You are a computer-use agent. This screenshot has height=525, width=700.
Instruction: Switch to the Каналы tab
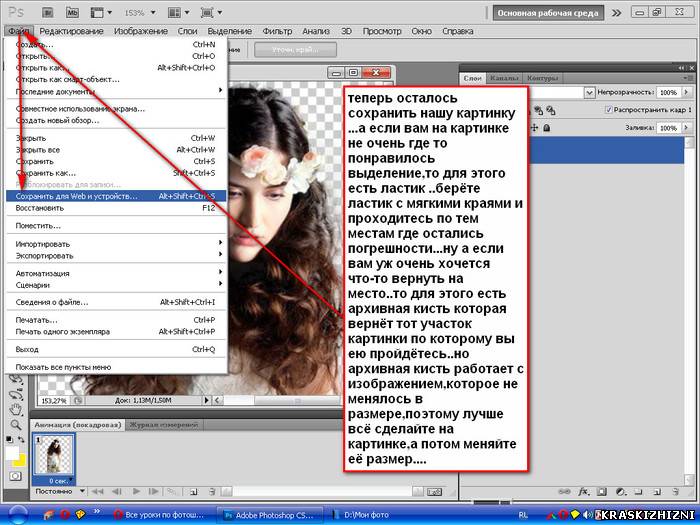point(504,78)
